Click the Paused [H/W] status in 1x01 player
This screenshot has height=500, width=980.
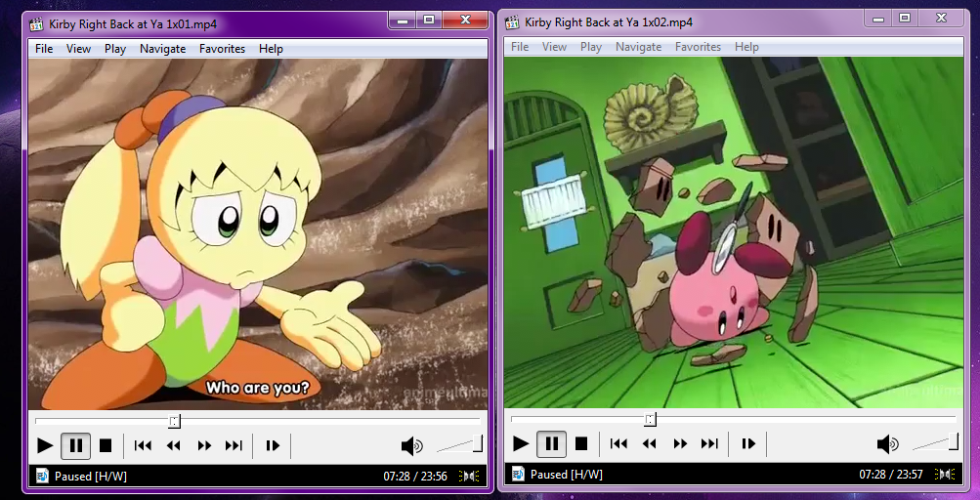click(x=91, y=477)
